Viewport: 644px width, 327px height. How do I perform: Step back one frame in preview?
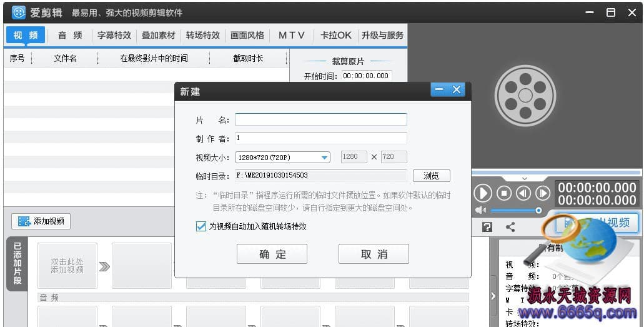[523, 193]
